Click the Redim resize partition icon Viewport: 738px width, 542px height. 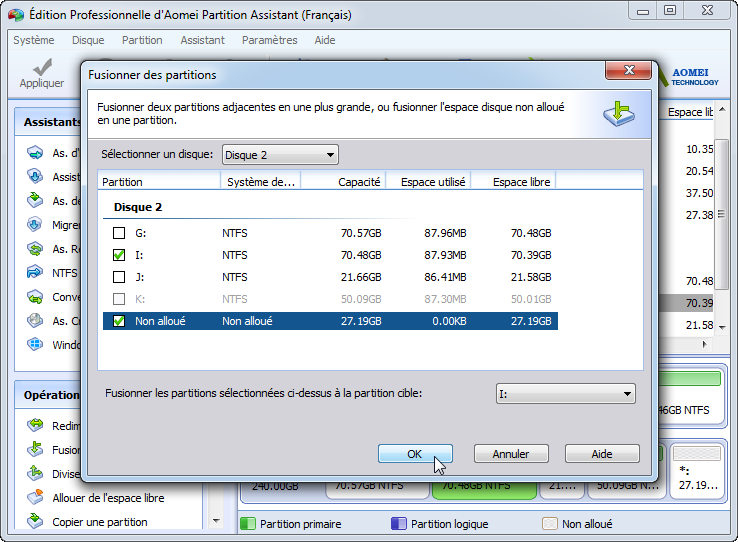[35, 425]
